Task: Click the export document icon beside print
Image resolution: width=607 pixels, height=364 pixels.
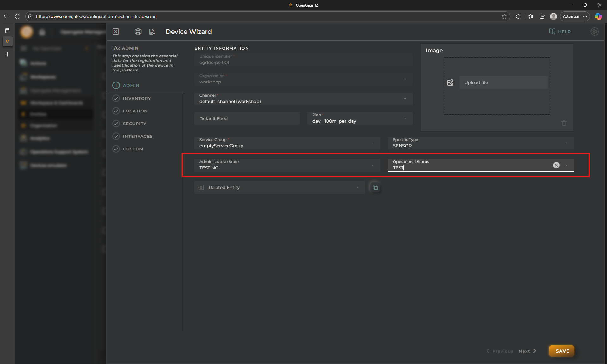Action: click(152, 32)
